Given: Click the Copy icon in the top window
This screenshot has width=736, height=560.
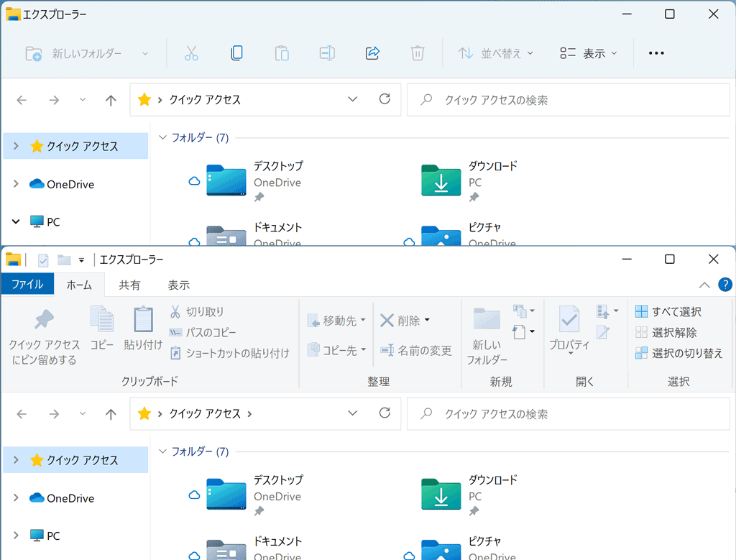Looking at the screenshot, I should point(236,52).
